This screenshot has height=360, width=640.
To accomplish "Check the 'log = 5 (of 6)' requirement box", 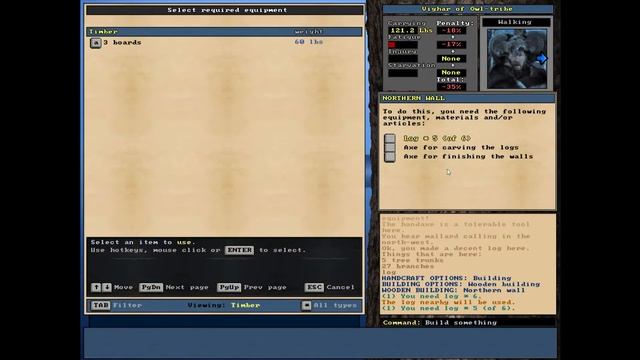I will pos(389,139).
